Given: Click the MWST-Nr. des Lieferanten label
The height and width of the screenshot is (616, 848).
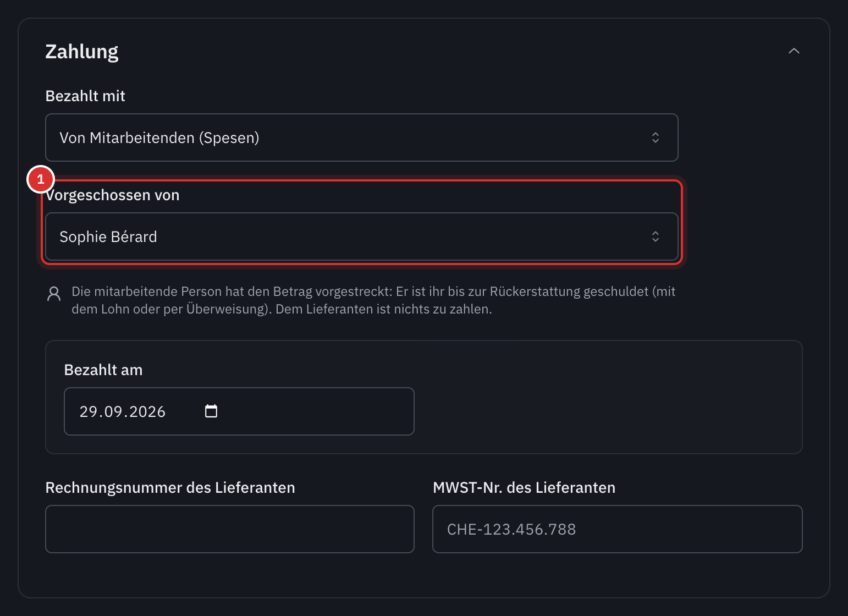Looking at the screenshot, I should click(x=524, y=488).
